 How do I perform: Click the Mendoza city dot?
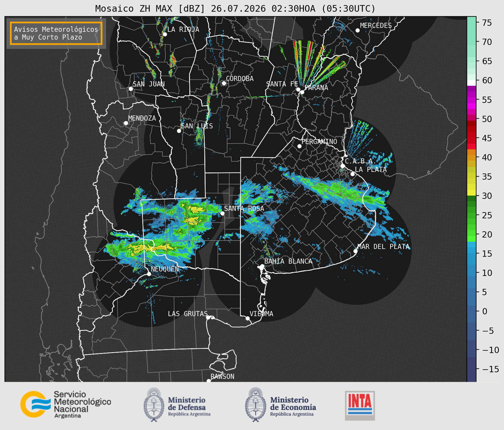click(x=126, y=123)
